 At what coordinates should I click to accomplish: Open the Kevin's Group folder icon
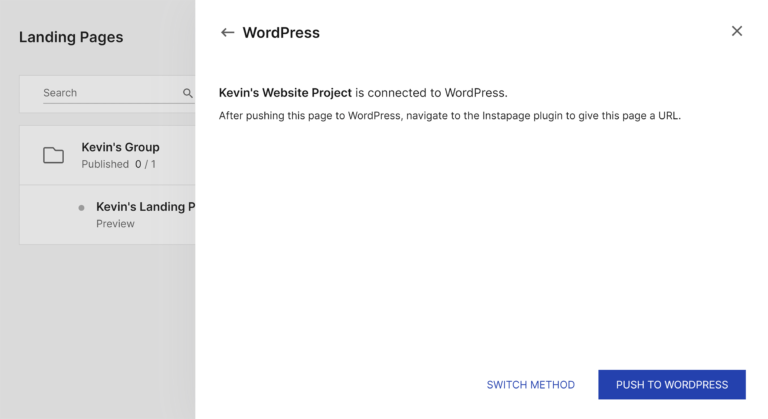point(53,155)
